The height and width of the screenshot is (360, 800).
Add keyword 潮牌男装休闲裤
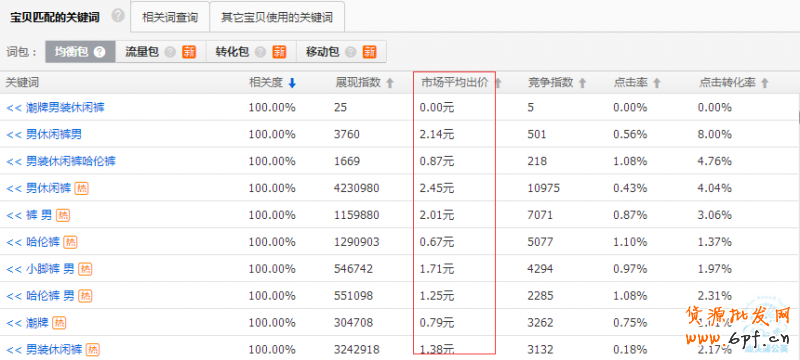pos(56,108)
